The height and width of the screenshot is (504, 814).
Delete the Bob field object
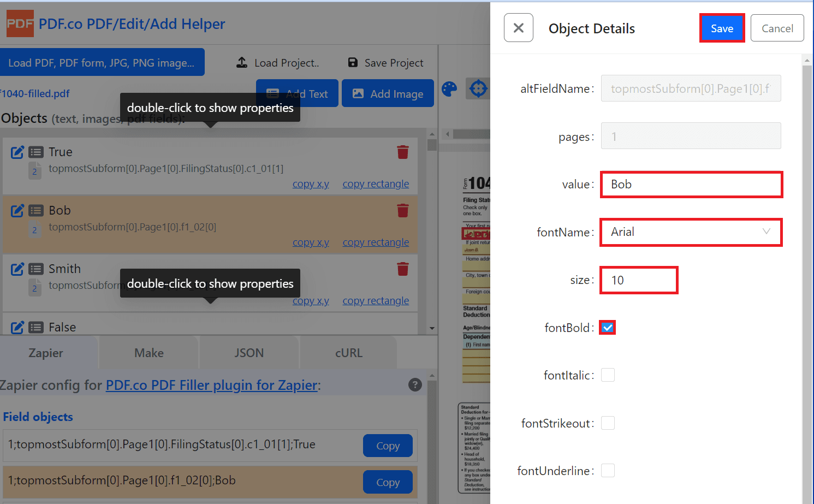(x=403, y=211)
